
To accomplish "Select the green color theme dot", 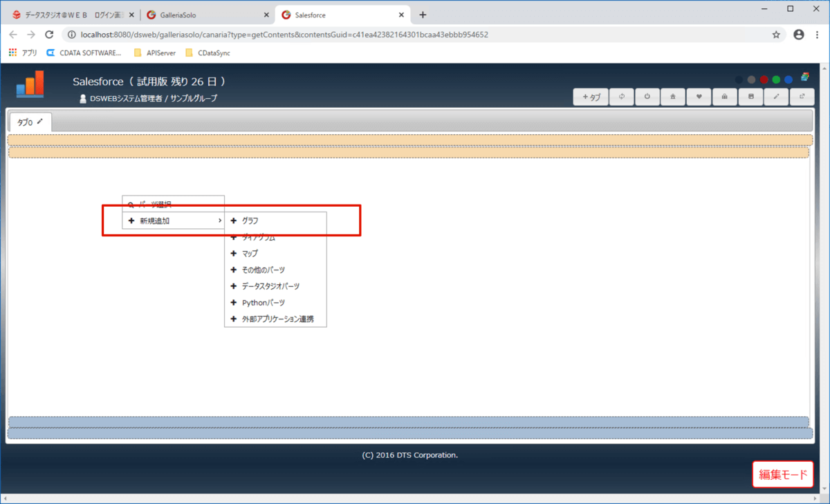I will (x=776, y=80).
